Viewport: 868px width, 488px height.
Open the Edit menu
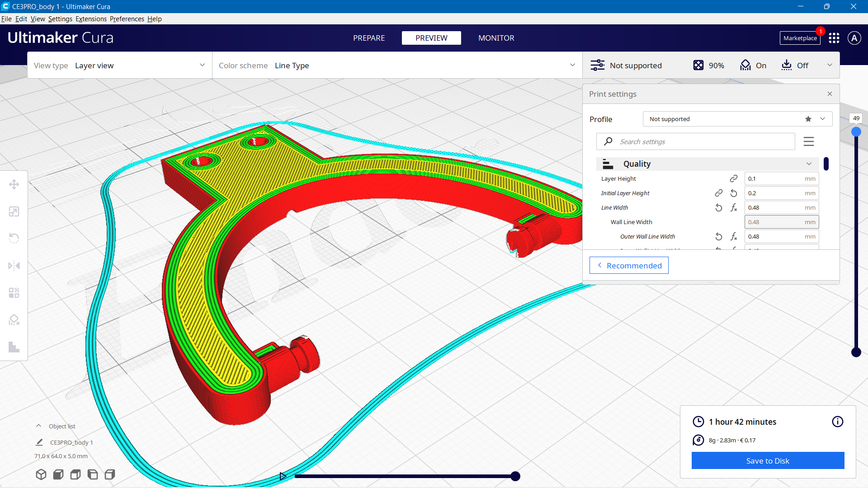pyautogui.click(x=21, y=19)
